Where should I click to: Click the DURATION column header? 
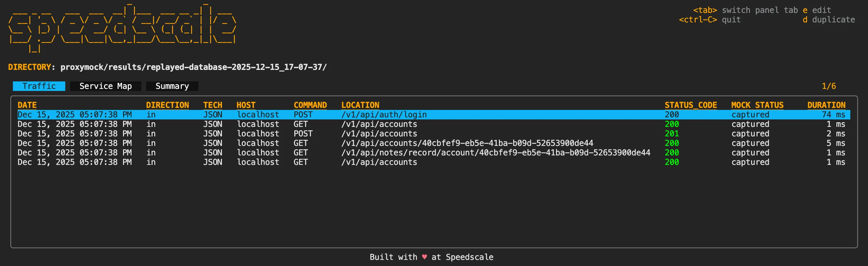827,105
